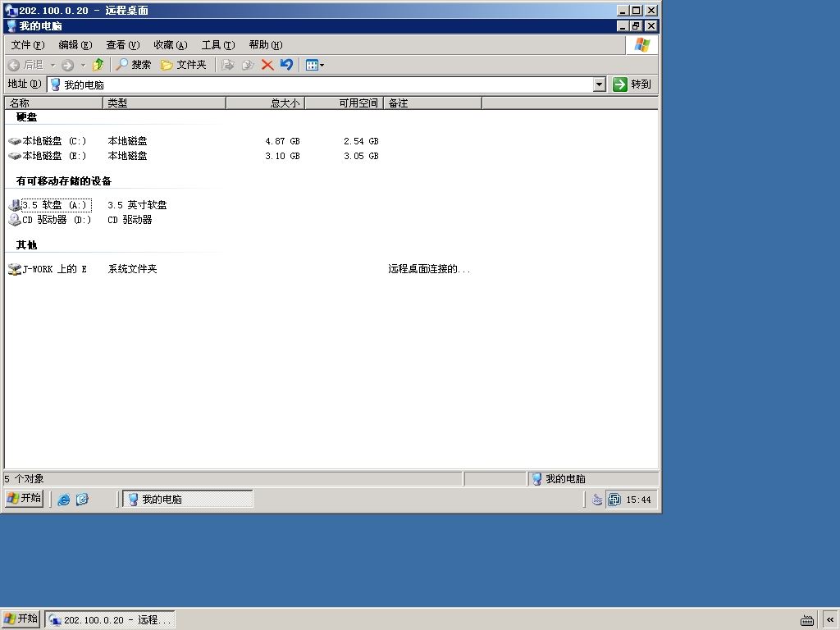Click the Windows flag logo icon
This screenshot has height=630, width=840.
tap(641, 45)
